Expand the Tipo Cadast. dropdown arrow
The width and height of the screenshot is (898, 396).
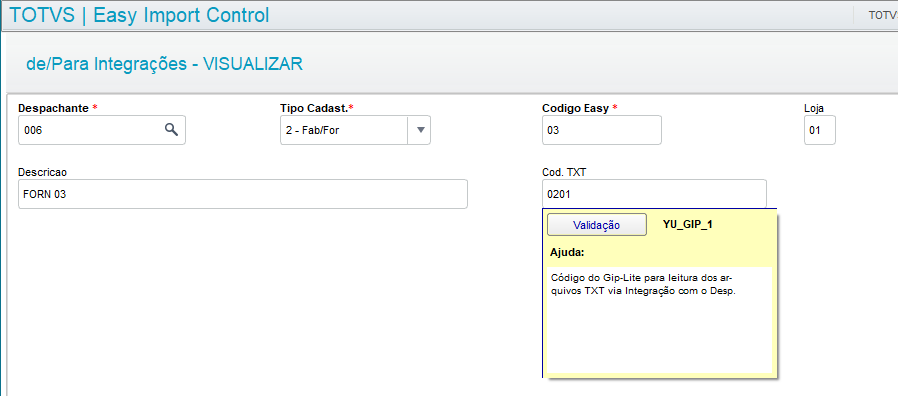click(420, 130)
